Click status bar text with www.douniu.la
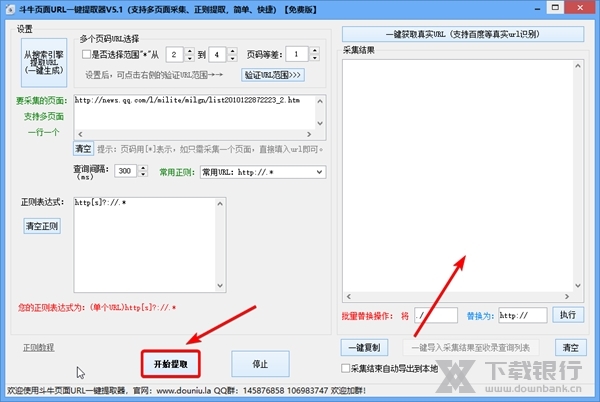 (186, 391)
